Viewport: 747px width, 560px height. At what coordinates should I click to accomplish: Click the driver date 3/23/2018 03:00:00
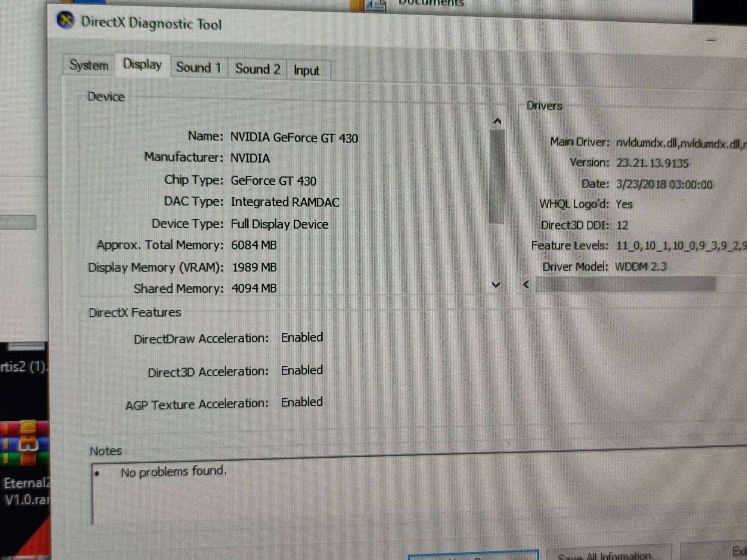664,184
